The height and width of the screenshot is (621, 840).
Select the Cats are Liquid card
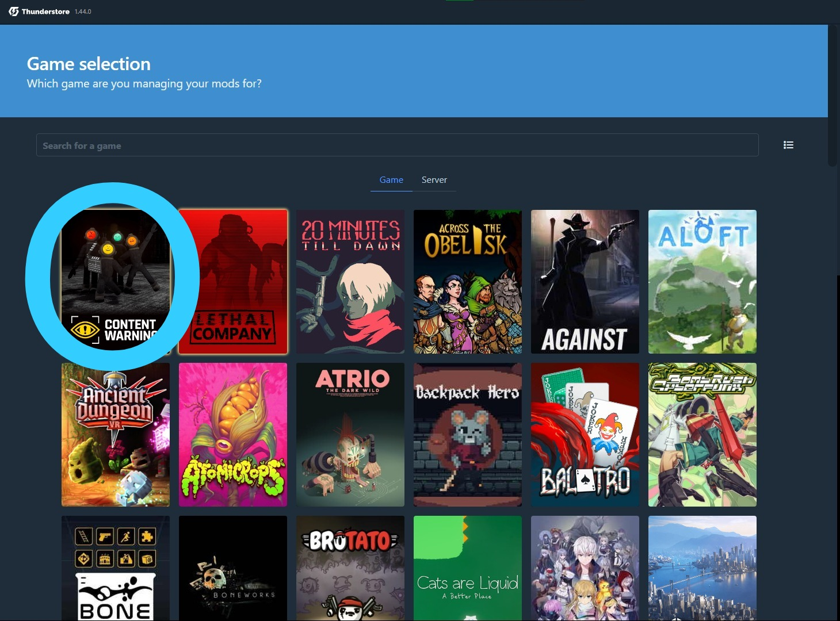point(468,568)
